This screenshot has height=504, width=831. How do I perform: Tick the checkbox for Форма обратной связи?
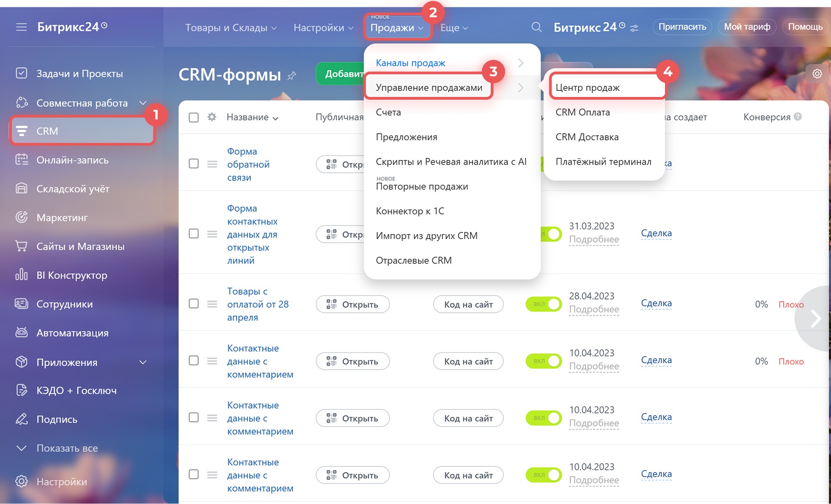194,164
